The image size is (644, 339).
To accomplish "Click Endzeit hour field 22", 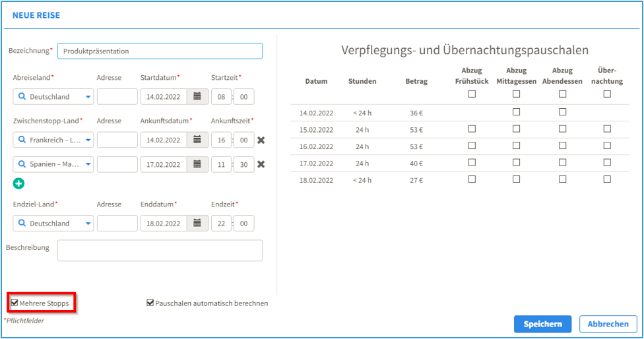I will click(222, 224).
